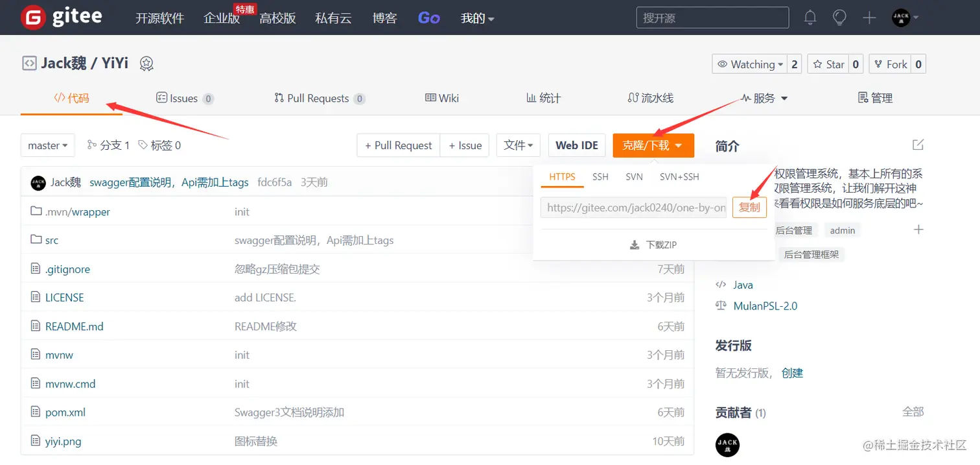
Task: Click the commit author avatar Jack魏
Action: 38,182
